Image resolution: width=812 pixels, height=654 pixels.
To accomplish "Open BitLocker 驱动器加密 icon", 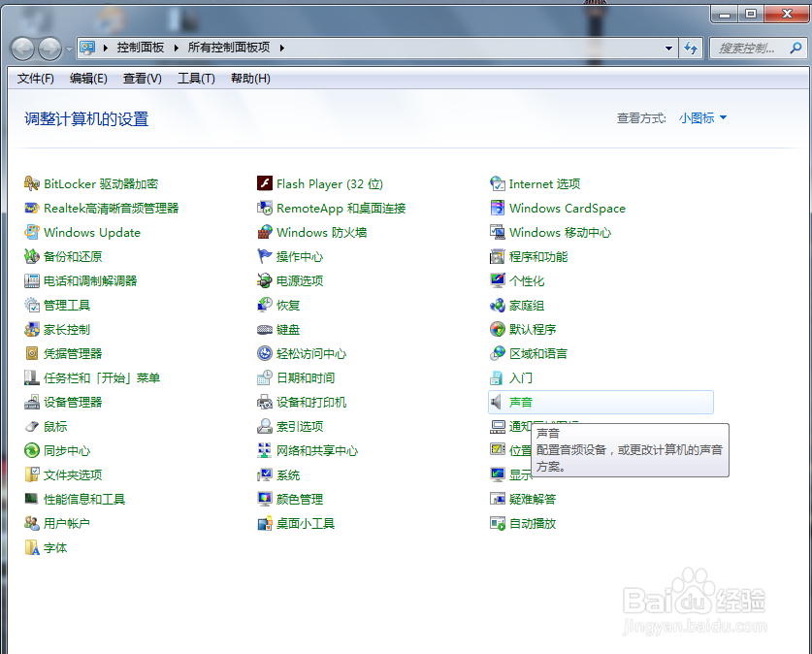I will click(x=32, y=183).
